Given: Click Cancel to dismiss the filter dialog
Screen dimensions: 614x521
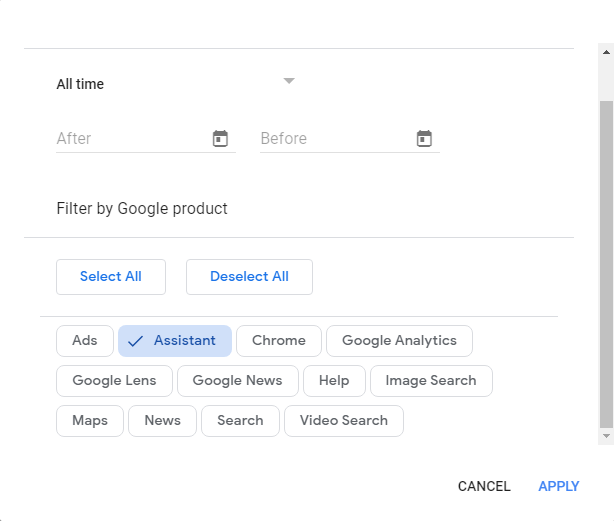Looking at the screenshot, I should (484, 487).
